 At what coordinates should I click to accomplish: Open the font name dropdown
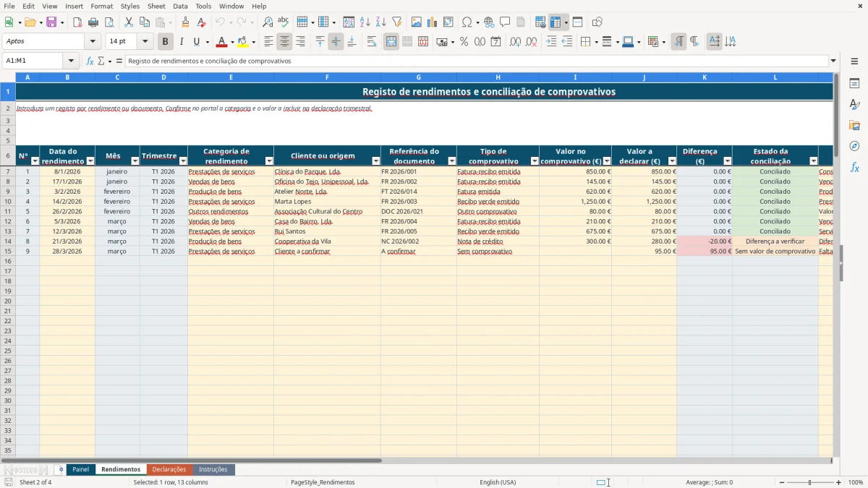[x=93, y=42]
